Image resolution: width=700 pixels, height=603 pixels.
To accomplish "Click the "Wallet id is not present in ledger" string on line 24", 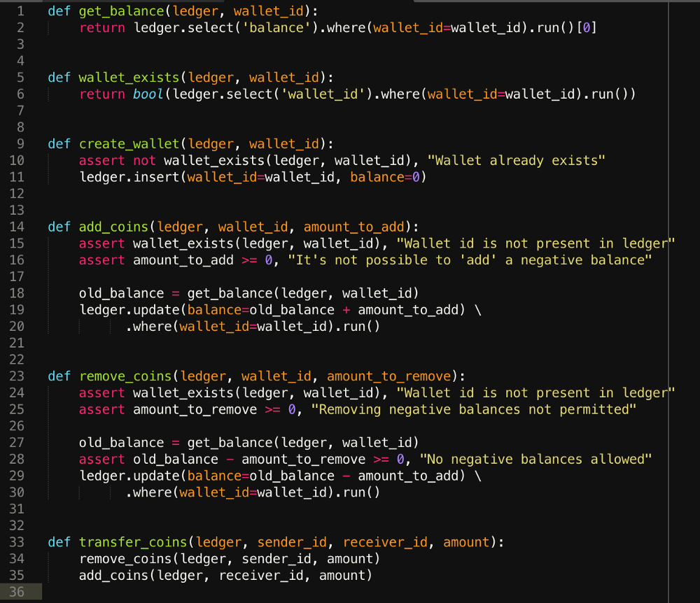I will click(x=535, y=393).
